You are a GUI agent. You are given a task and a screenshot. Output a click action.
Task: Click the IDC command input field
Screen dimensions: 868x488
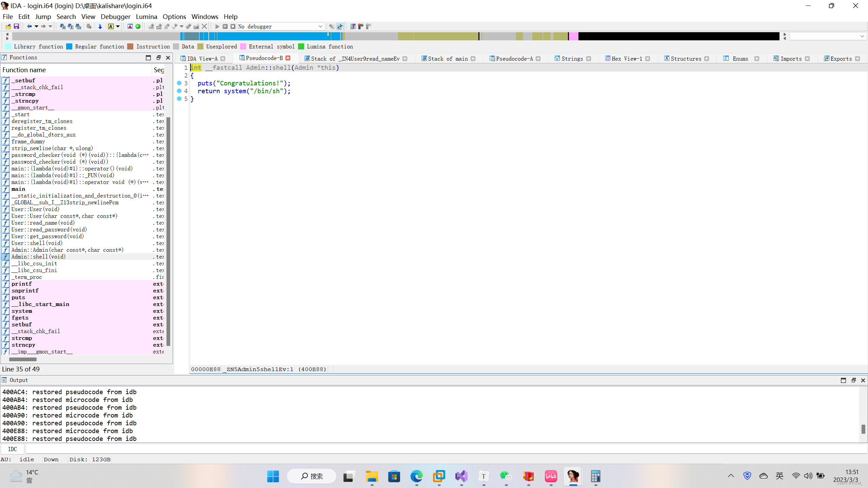pyautogui.click(x=441, y=449)
